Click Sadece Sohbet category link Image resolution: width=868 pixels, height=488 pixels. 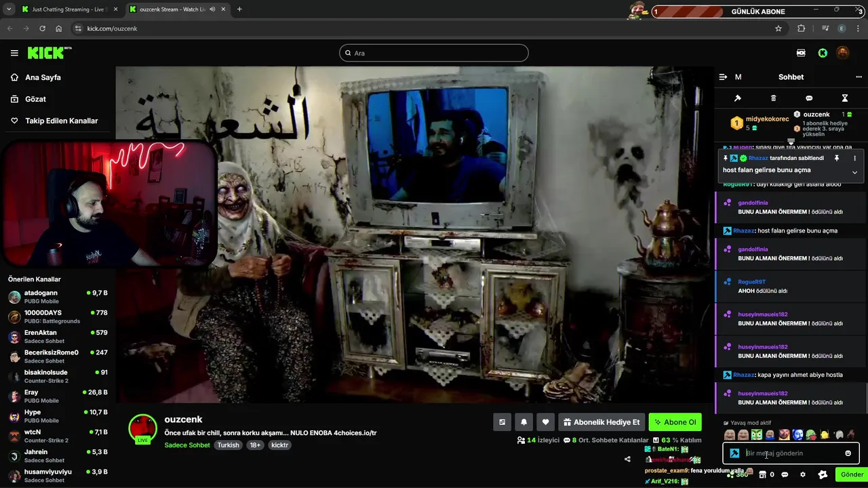click(187, 445)
